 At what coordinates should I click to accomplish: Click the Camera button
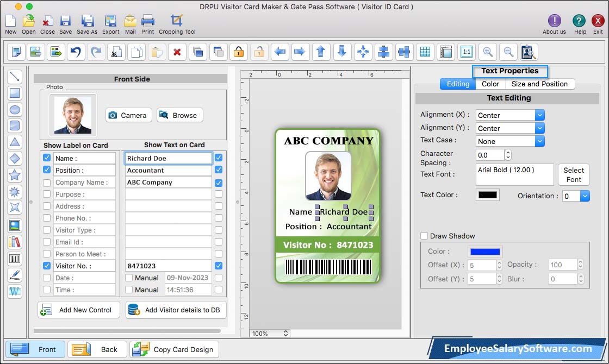pos(128,115)
